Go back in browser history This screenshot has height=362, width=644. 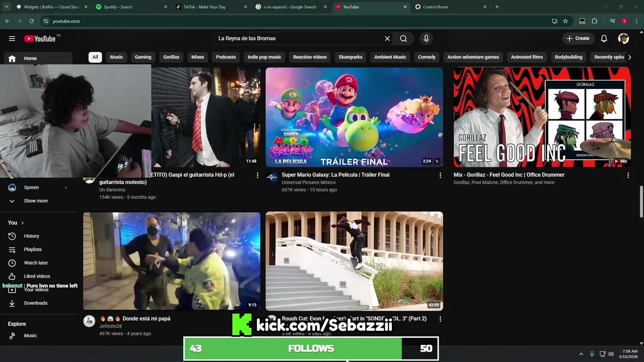pyautogui.click(x=7, y=21)
